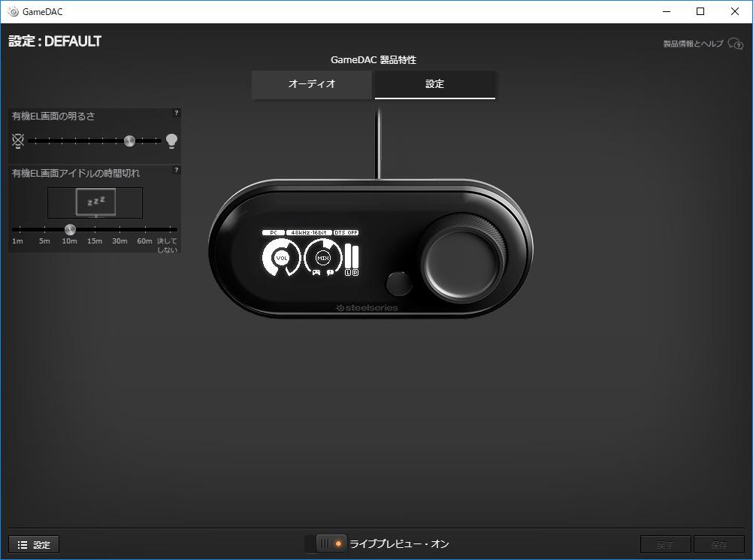Click the ライブプレビュー・オン label
The image size is (753, 560).
399,543
